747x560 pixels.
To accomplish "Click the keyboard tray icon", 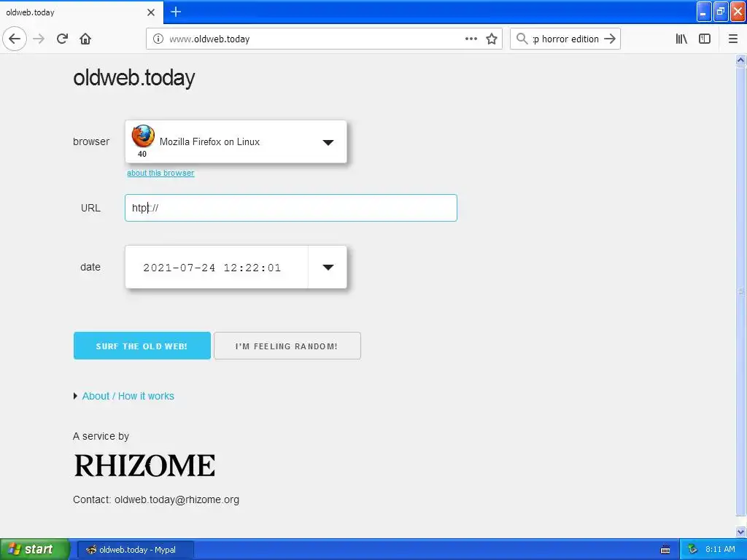I will coord(665,550).
